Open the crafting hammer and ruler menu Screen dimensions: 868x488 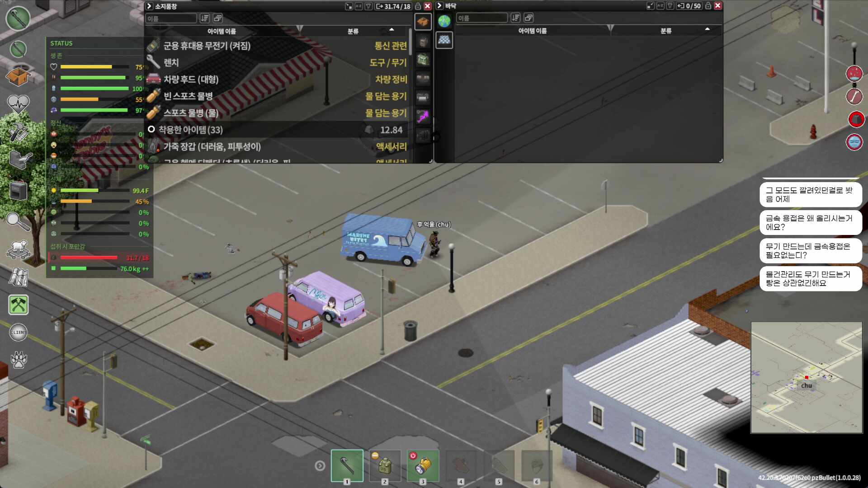[x=19, y=132]
